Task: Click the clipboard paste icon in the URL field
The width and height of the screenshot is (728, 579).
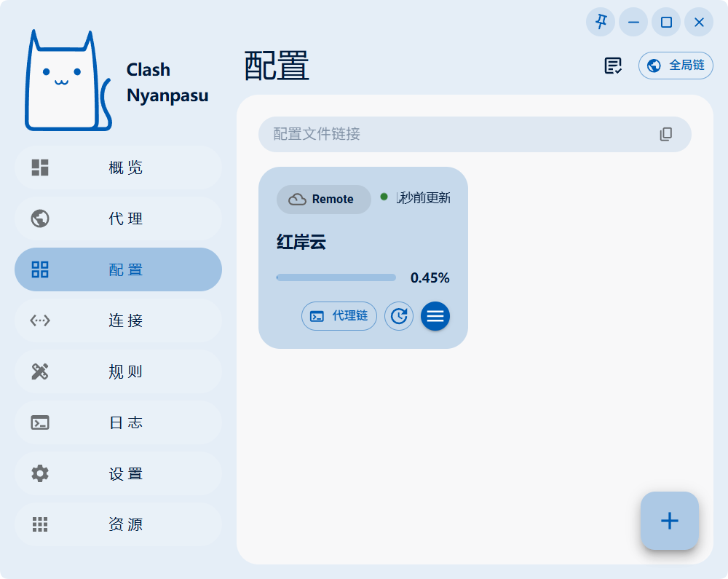Action: [x=665, y=134]
